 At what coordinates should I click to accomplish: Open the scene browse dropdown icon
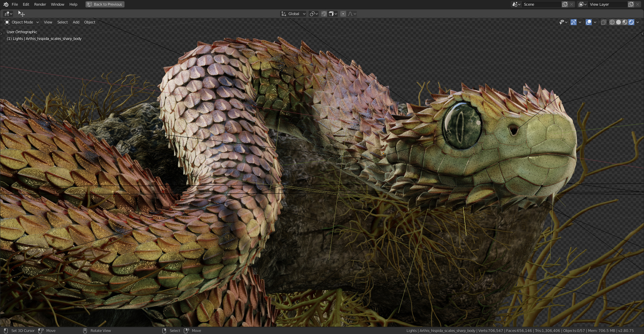click(x=516, y=4)
